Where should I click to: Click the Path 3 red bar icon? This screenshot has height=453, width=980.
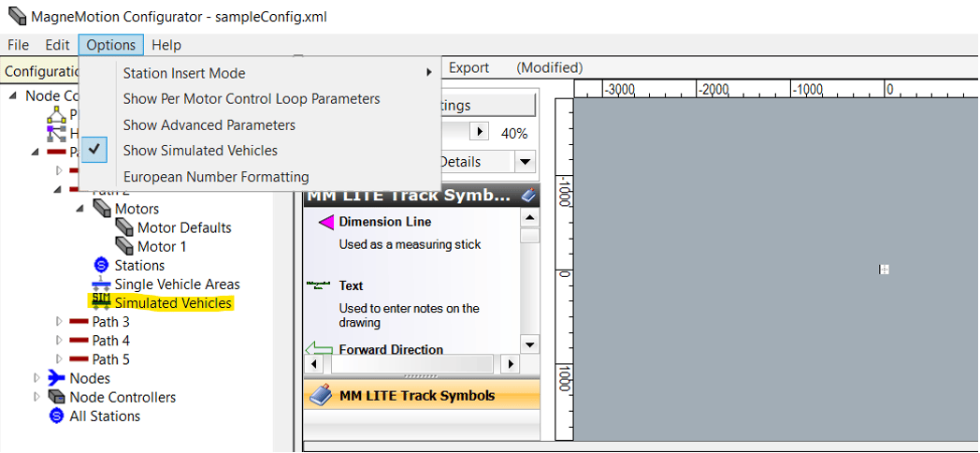[79, 322]
